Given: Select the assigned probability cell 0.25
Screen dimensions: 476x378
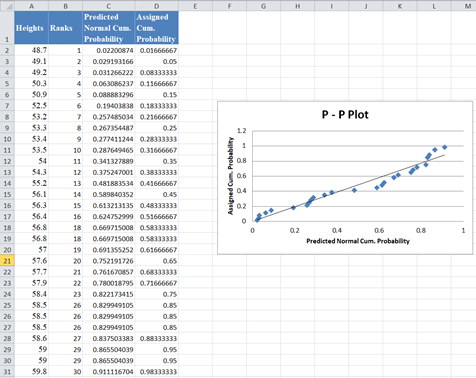Looking at the screenshot, I should 157,128.
